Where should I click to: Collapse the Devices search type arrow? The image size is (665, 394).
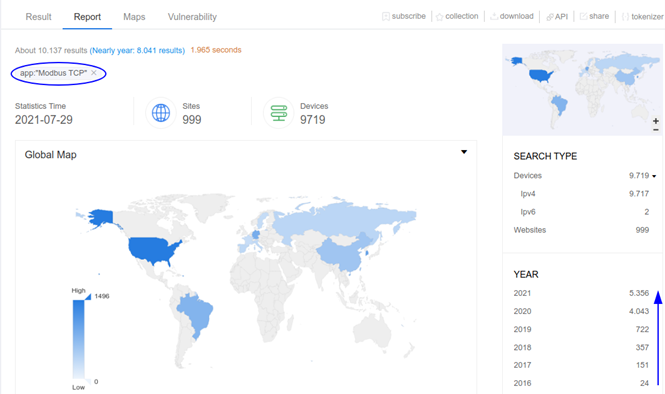click(654, 176)
